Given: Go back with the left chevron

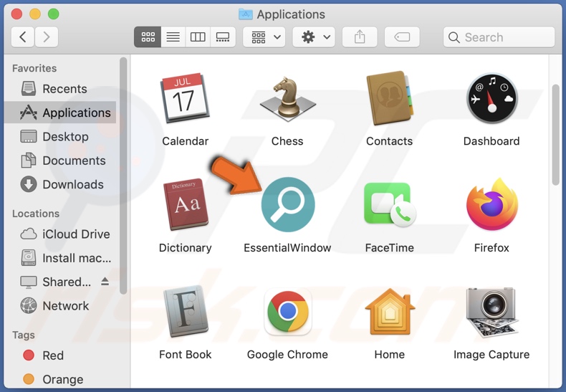Looking at the screenshot, I should 23,37.
